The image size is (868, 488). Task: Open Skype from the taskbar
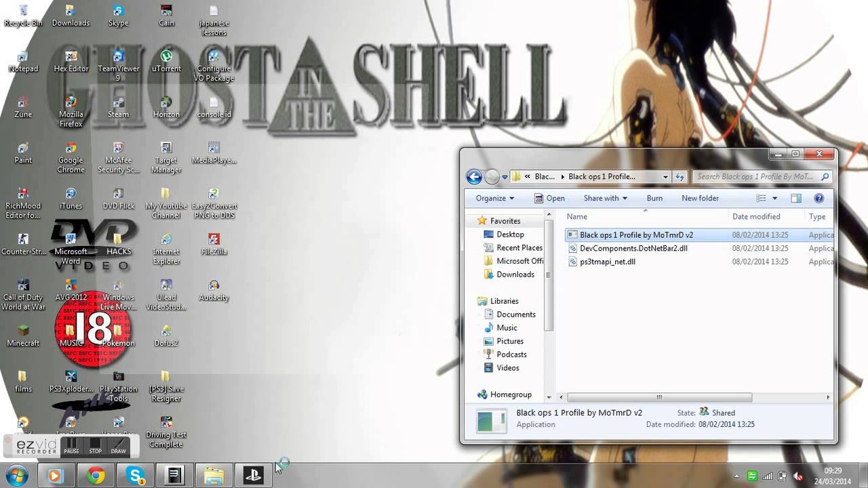click(135, 476)
